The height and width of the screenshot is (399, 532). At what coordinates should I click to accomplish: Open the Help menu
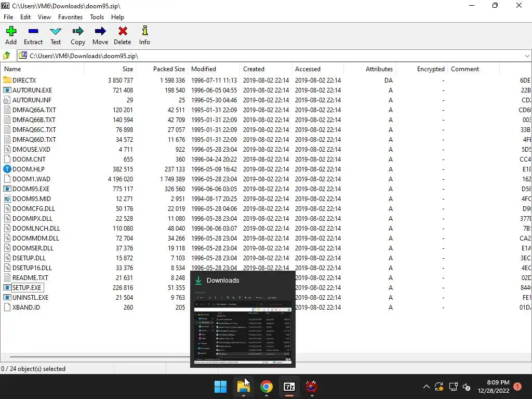[117, 17]
